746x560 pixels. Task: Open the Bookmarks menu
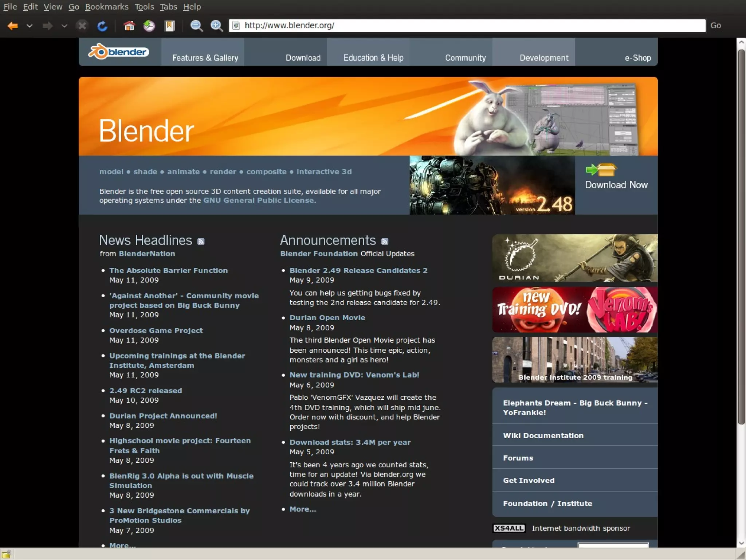pos(107,7)
